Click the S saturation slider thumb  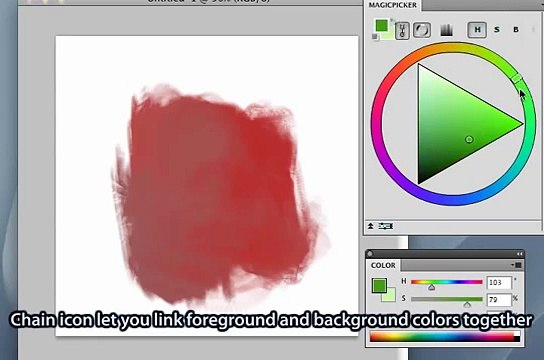pos(467,304)
